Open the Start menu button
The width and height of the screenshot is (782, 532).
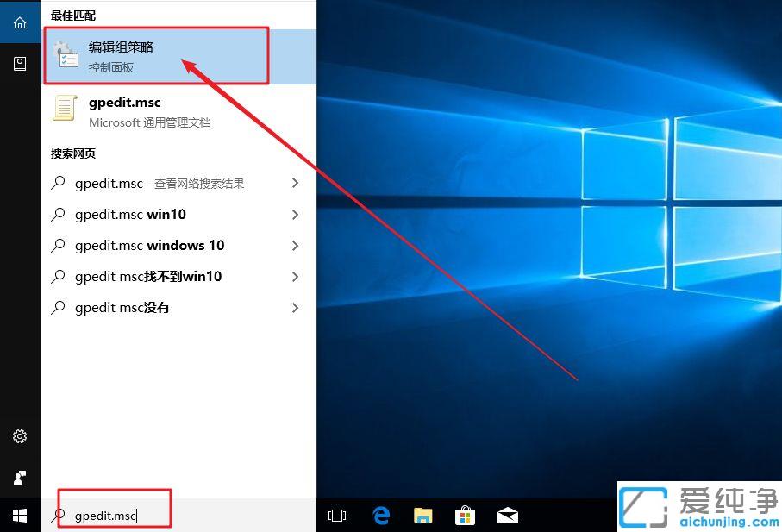tap(19, 515)
